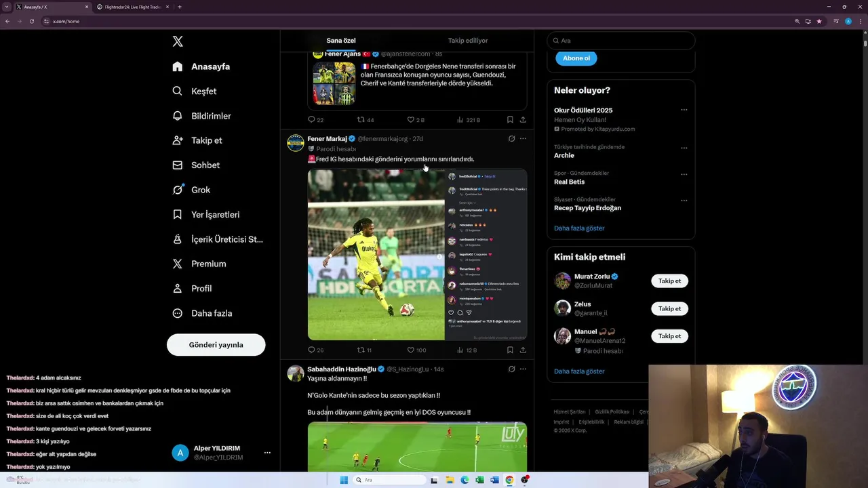
Task: Reply to Fener Ajans post
Action: pyautogui.click(x=315, y=120)
